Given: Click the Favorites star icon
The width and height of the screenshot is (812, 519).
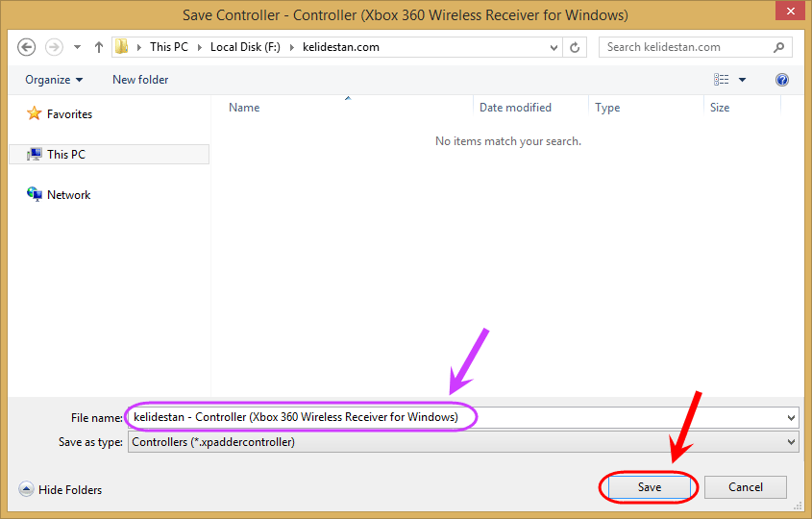Looking at the screenshot, I should coord(35,112).
